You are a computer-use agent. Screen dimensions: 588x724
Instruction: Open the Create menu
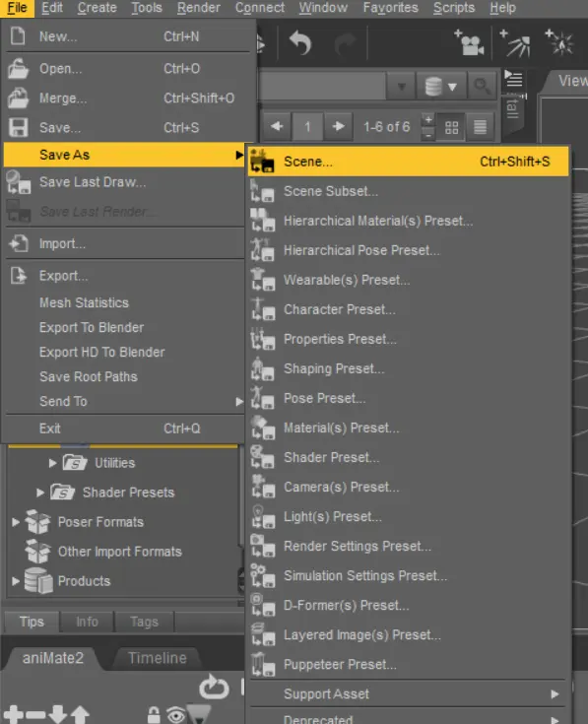[x=97, y=8]
